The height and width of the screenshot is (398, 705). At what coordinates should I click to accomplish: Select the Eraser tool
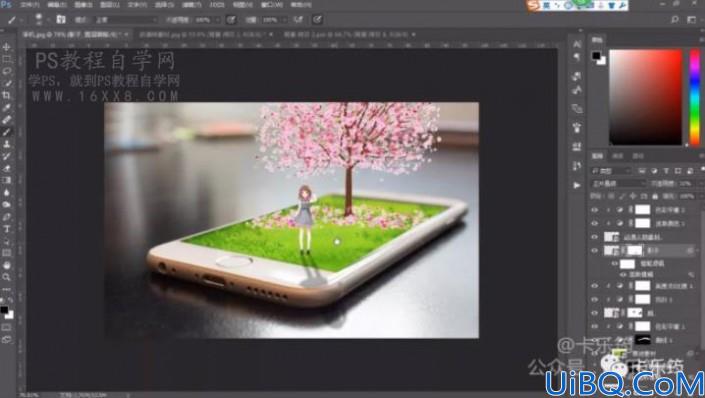click(x=6, y=168)
